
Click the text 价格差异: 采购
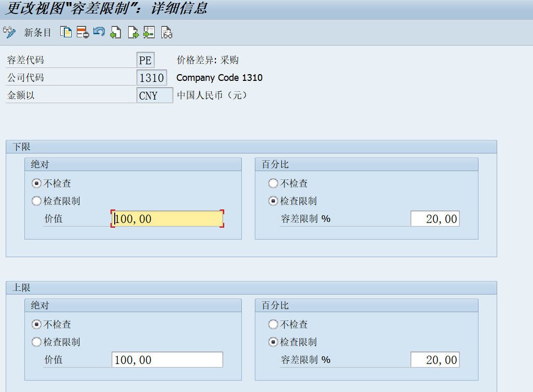pyautogui.click(x=208, y=60)
